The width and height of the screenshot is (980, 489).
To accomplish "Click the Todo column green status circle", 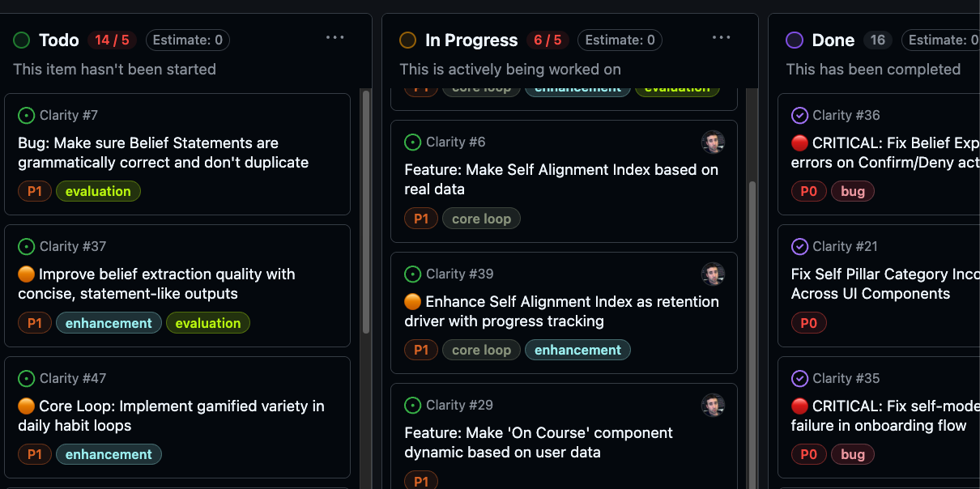I will pos(22,40).
